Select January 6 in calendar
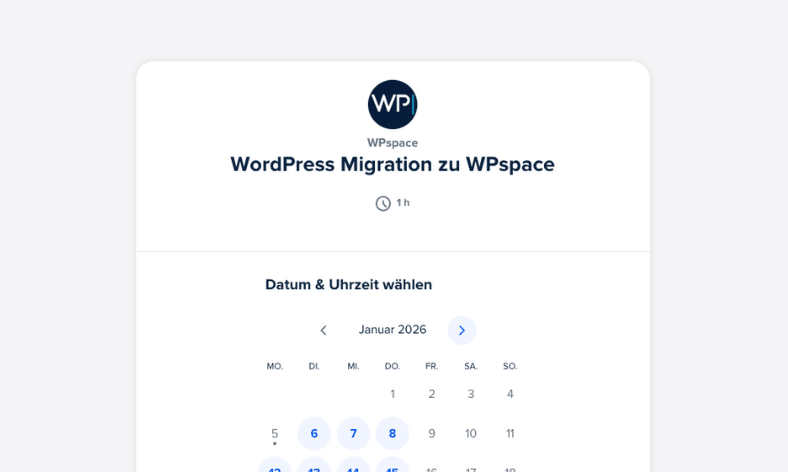This screenshot has height=472, width=788. 314,433
